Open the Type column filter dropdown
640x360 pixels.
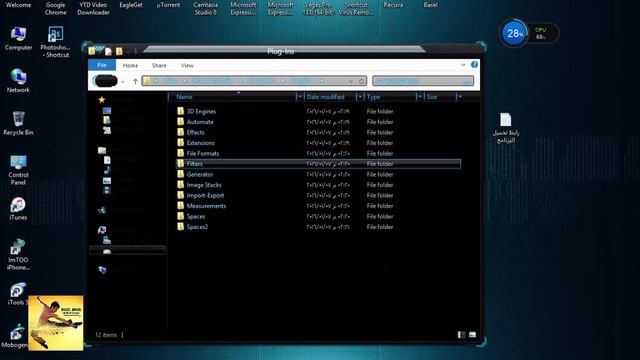click(419, 97)
